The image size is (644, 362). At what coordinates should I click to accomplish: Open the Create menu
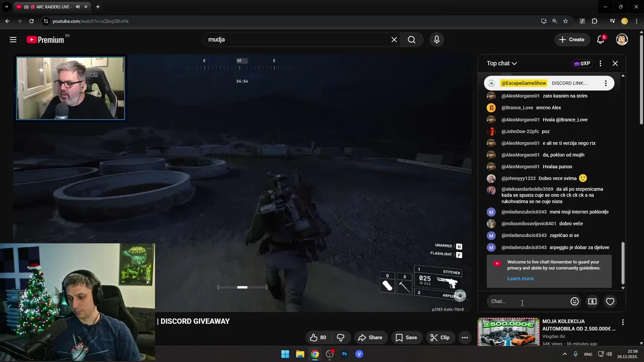(x=572, y=40)
